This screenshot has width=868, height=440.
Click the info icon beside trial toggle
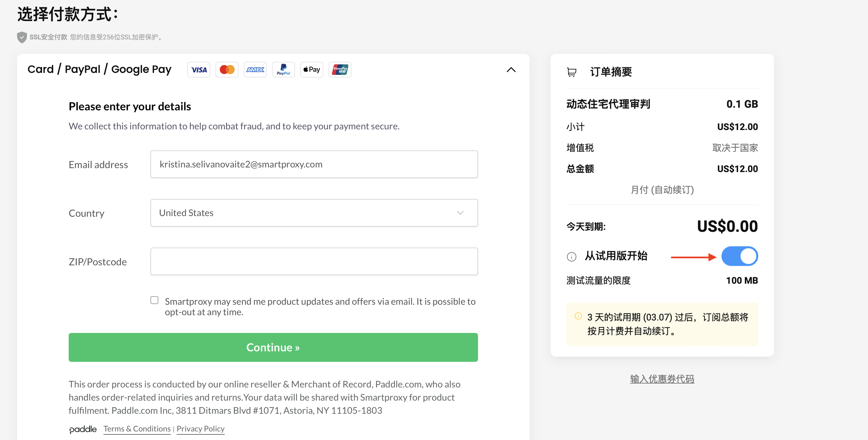[571, 256]
